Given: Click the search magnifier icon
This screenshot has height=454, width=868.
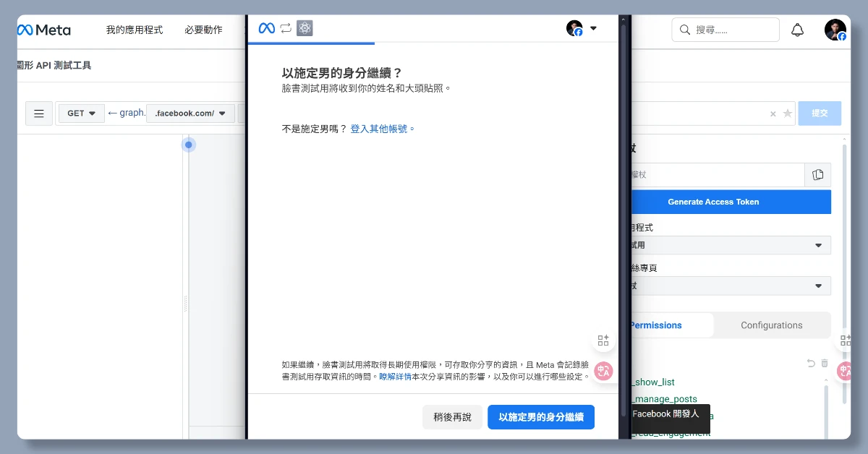Looking at the screenshot, I should [684, 30].
